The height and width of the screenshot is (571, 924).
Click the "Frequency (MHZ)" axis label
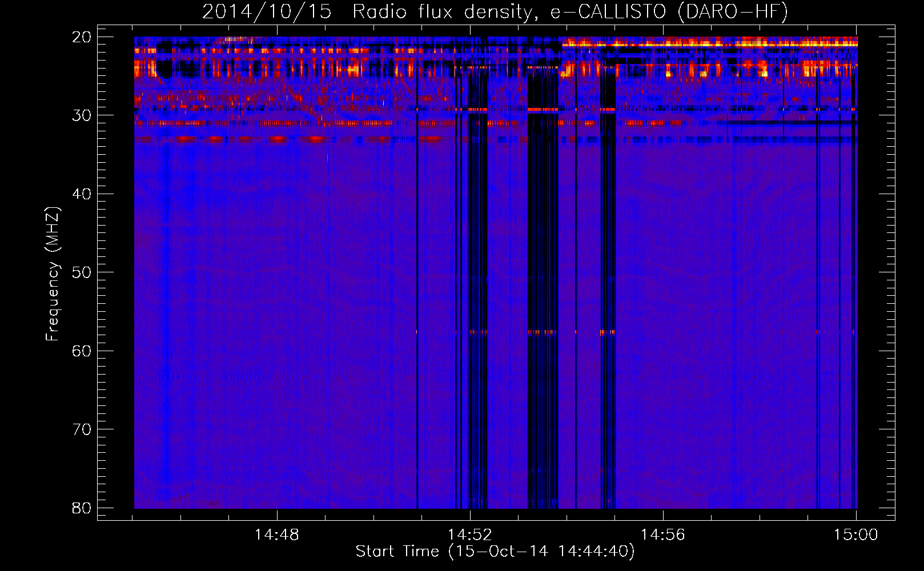pyautogui.click(x=53, y=274)
